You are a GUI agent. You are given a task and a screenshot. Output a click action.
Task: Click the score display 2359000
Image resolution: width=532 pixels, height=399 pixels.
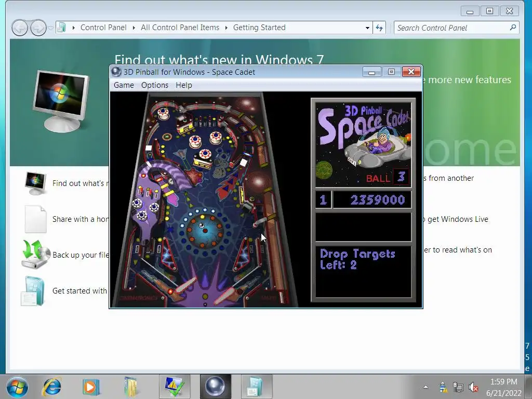click(377, 200)
